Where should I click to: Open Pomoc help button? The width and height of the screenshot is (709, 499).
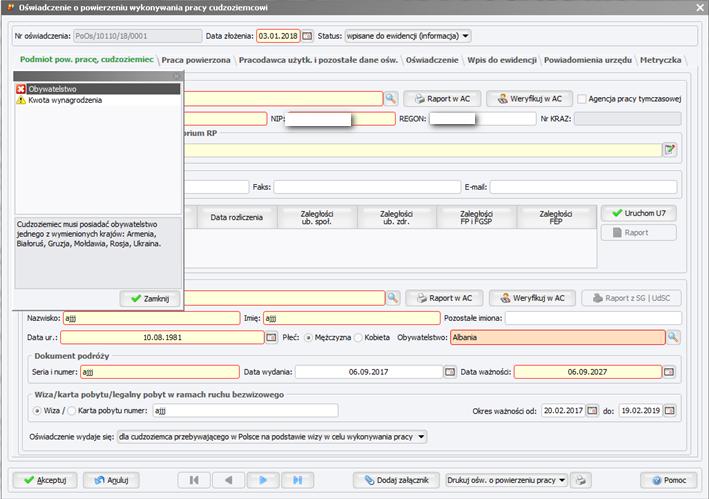tap(669, 480)
